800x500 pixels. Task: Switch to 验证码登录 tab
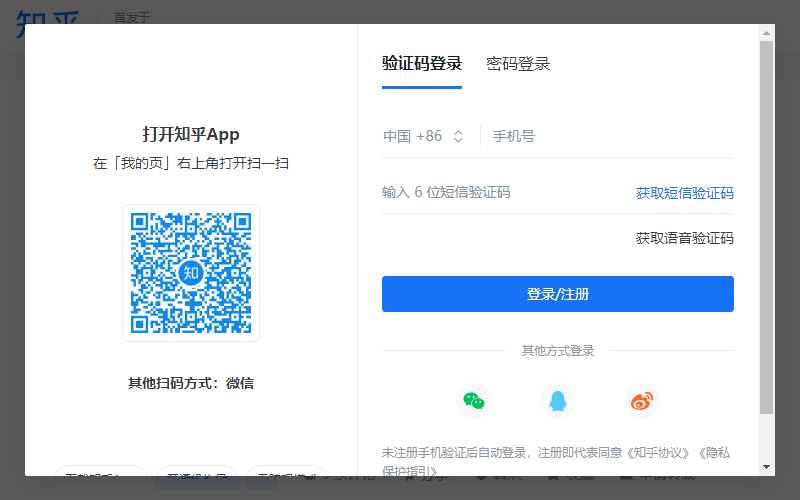click(422, 64)
